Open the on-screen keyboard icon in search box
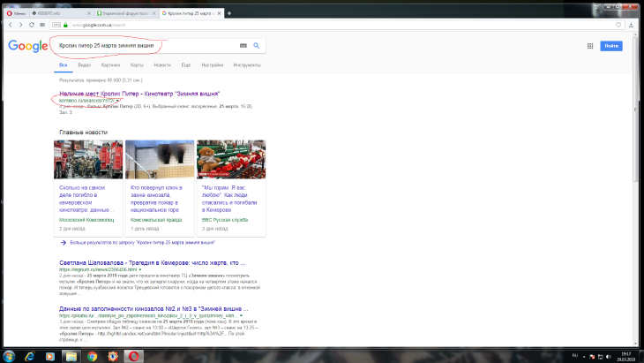Screen dimensions: 644x363 243,46
